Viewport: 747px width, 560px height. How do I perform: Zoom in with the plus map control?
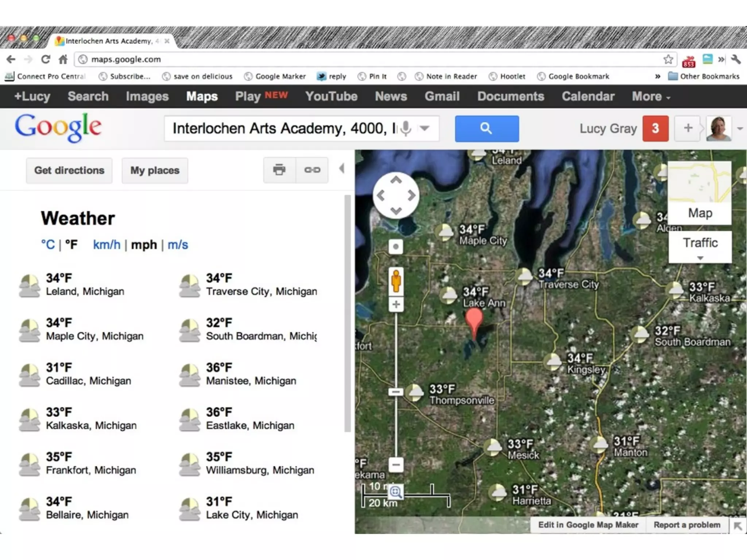[396, 304]
